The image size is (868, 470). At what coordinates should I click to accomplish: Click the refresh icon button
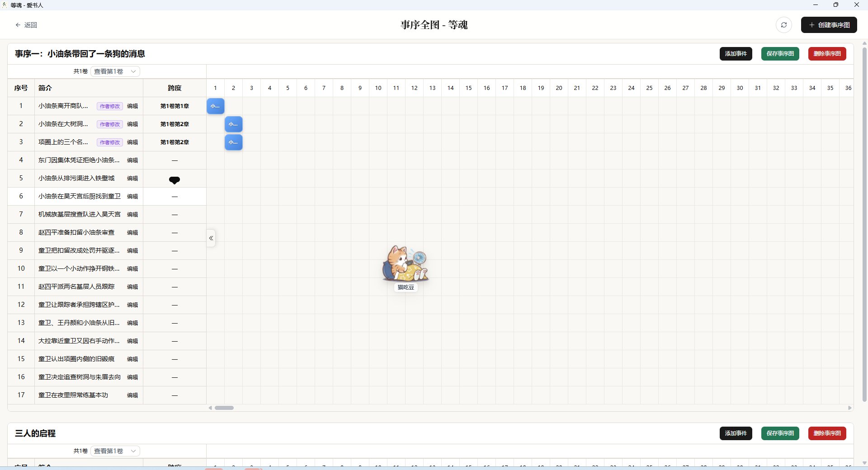[784, 25]
